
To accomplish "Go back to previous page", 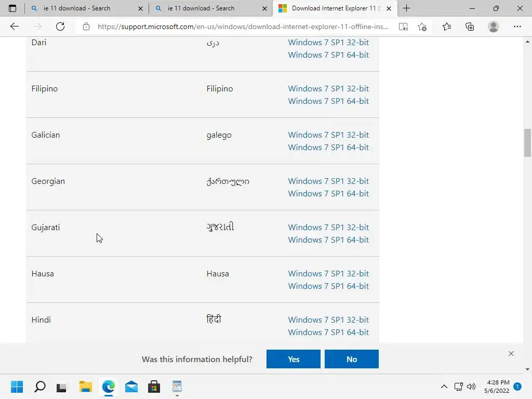I will pyautogui.click(x=14, y=26).
